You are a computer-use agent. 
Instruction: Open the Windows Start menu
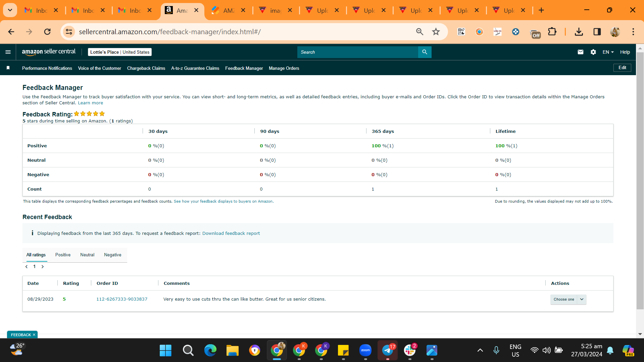click(x=165, y=351)
